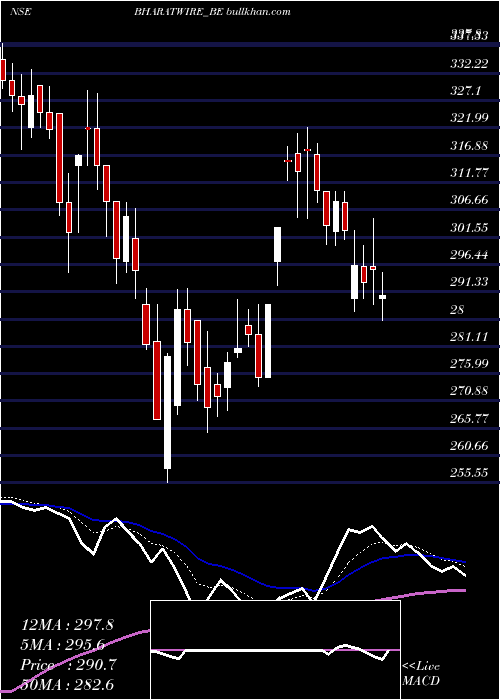The width and height of the screenshot is (500, 700).
Task: Click the gap-up white candle near 301.55
Action: click(278, 245)
